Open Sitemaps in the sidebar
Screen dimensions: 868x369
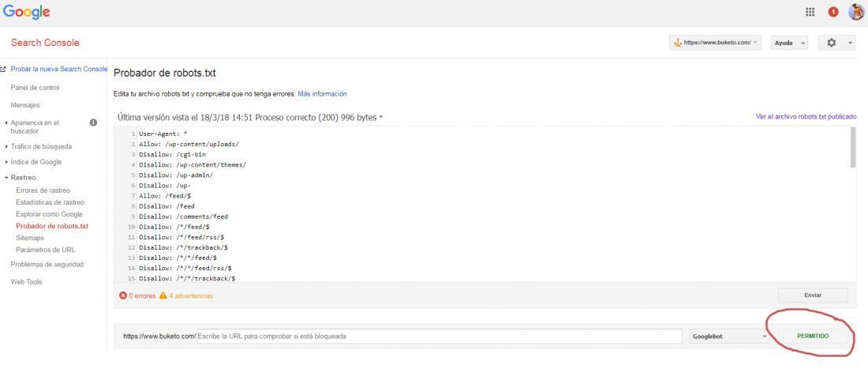click(30, 238)
